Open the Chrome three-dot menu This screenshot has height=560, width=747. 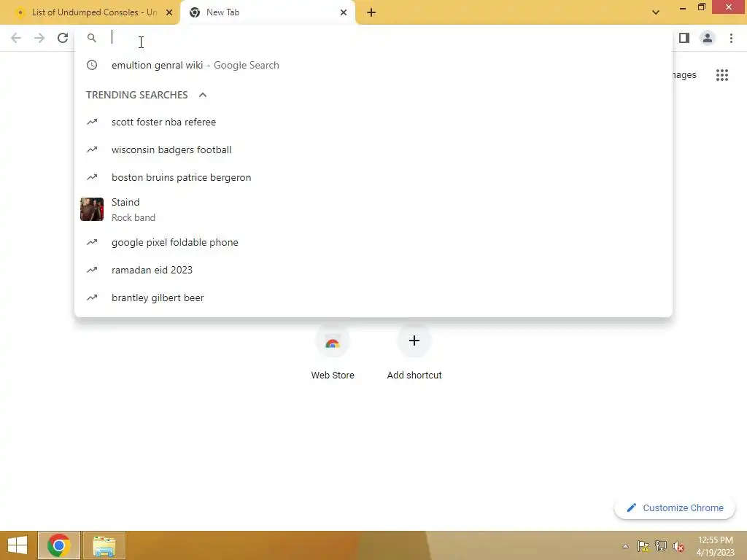[x=731, y=38]
